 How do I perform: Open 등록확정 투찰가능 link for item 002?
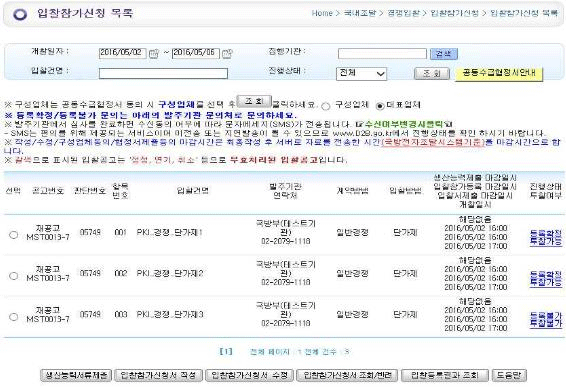[545, 278]
